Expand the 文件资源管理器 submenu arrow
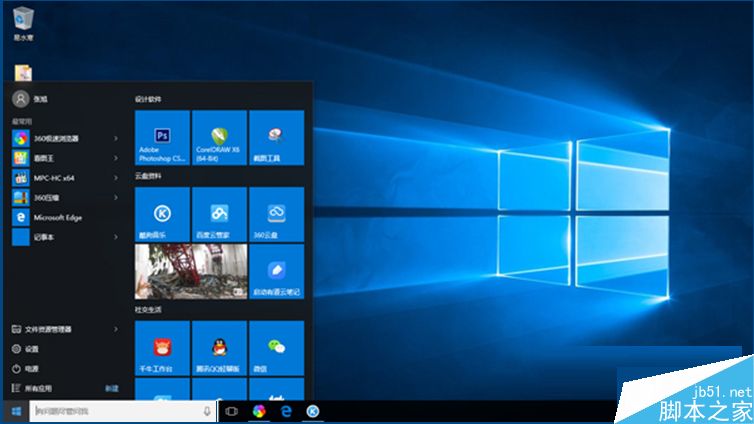754x424 pixels. (116, 329)
